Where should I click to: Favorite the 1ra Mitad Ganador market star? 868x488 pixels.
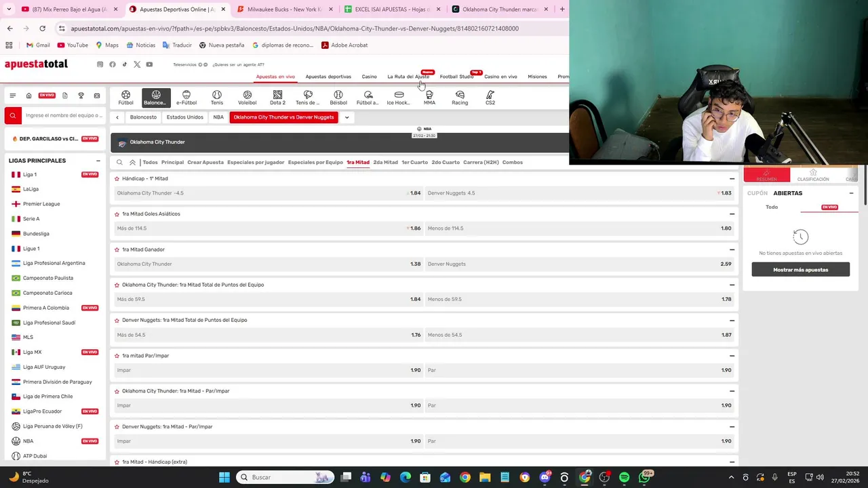click(x=117, y=249)
